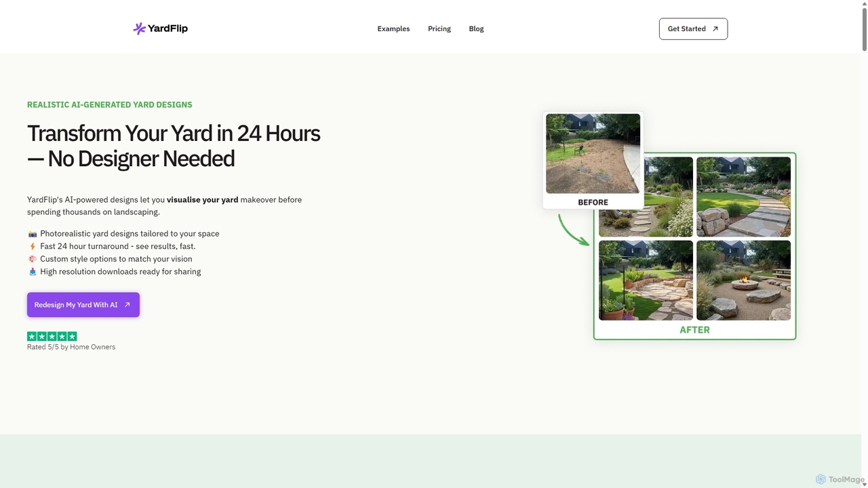
Task: Click the green five-star rating badge
Action: coord(52,336)
